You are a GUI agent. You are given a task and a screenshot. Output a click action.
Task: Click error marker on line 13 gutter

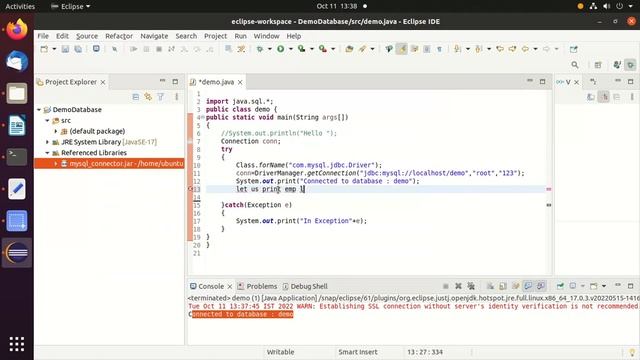190,189
